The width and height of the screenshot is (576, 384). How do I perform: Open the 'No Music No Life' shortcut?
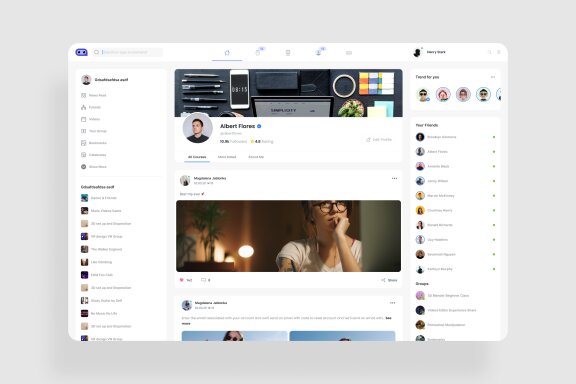tap(99, 313)
